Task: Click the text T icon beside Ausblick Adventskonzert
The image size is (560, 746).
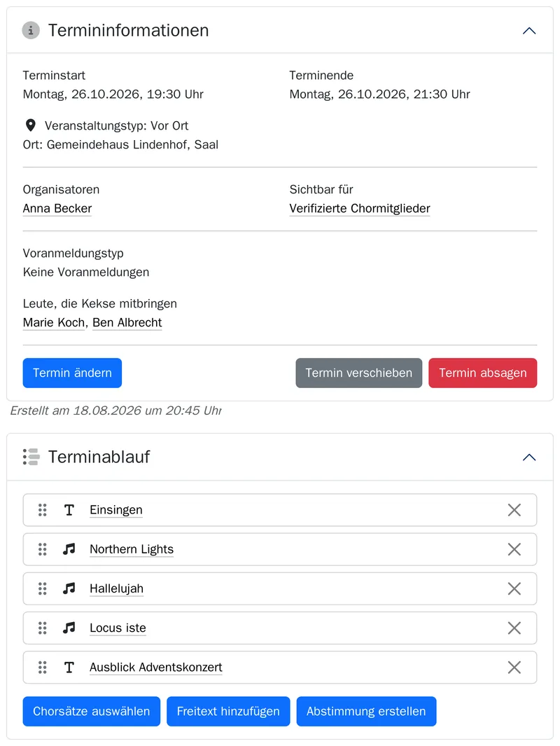Action: 69,668
